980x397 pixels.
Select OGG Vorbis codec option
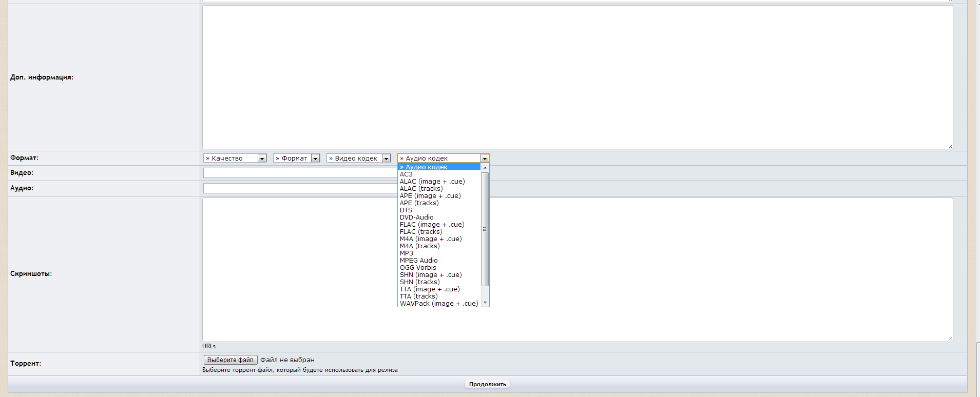tap(439, 268)
